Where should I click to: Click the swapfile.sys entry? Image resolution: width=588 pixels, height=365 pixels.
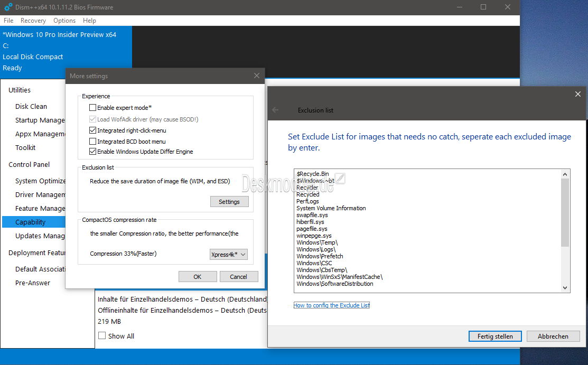pyautogui.click(x=312, y=215)
